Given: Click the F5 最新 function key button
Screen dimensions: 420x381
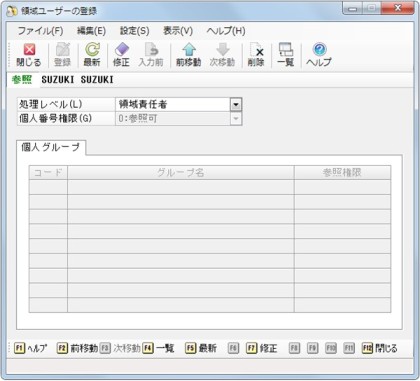Looking at the screenshot, I should click(201, 348).
